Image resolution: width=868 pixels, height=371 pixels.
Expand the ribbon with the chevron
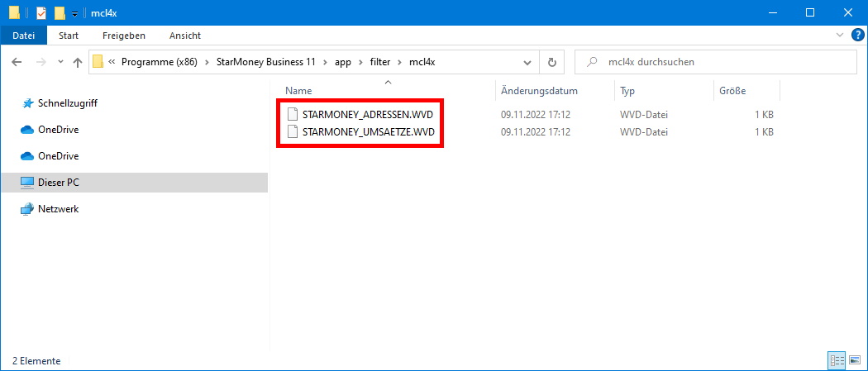(839, 36)
